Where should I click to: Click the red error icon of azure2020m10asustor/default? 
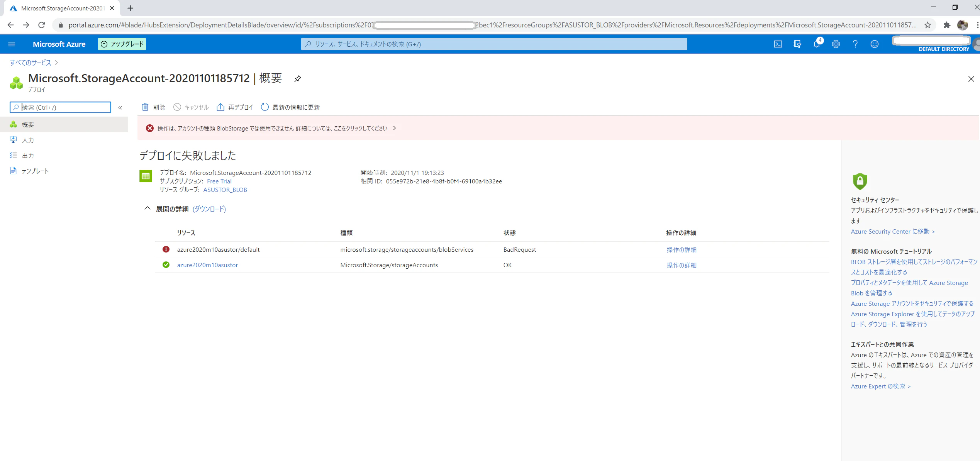(166, 249)
